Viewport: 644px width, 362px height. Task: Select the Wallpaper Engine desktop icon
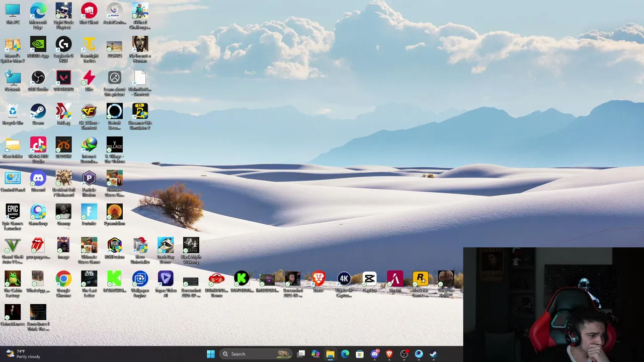point(140,285)
